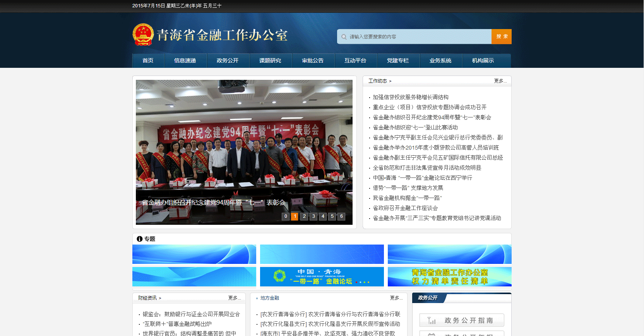Open article 全省防范和打击非法集资宣传月活动成效明显

[x=427, y=168]
